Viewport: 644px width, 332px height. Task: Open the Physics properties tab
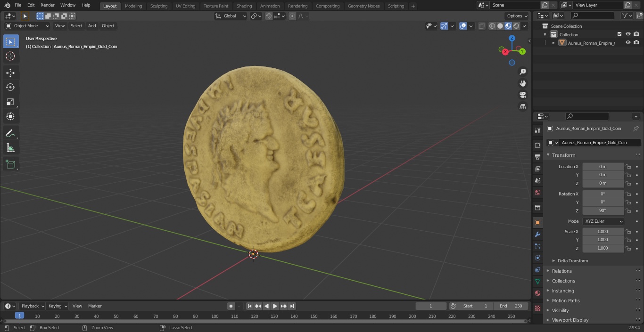pyautogui.click(x=537, y=258)
